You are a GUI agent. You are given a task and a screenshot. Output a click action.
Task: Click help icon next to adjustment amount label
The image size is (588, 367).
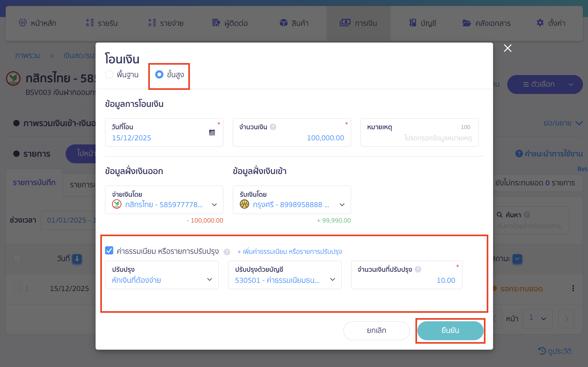click(x=418, y=269)
